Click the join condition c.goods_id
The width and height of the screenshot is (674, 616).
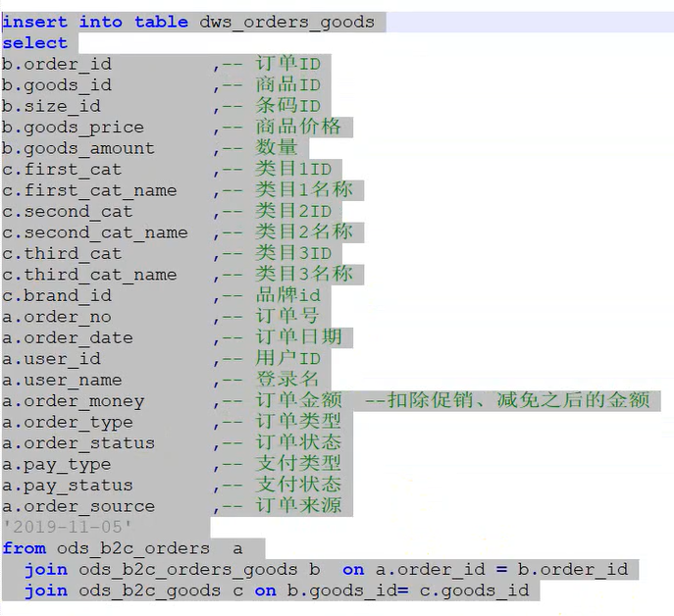[474, 591]
